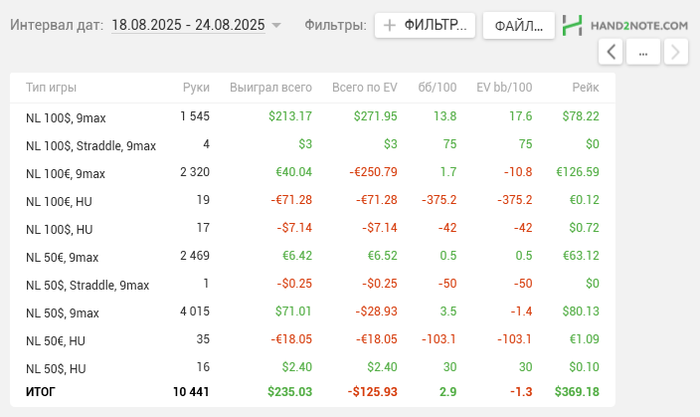Add a new filter with ФИЛЬТР button
The height and width of the screenshot is (417, 700).
tap(424, 25)
